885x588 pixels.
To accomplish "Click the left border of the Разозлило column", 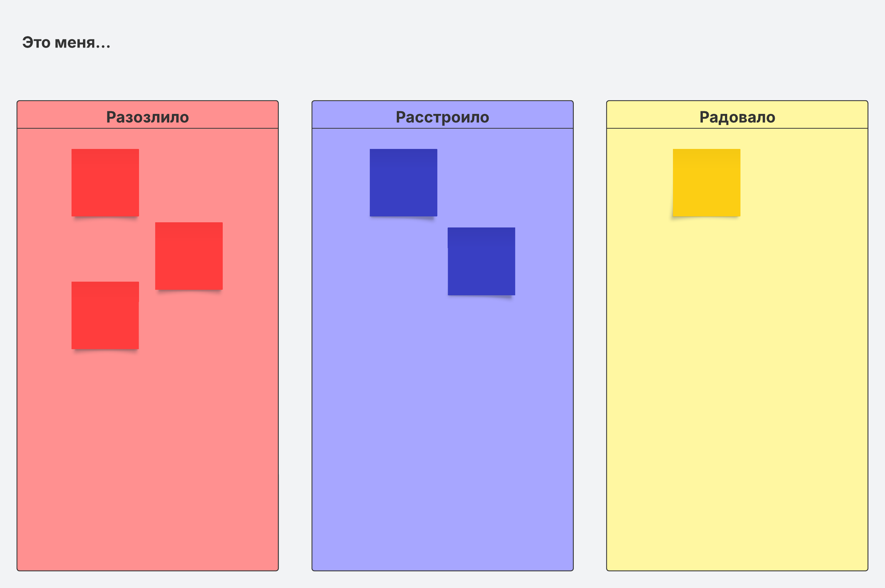I will (x=17, y=337).
